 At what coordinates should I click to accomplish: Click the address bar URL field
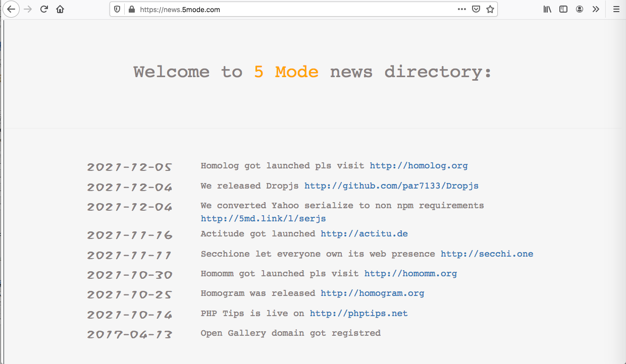[x=293, y=9]
